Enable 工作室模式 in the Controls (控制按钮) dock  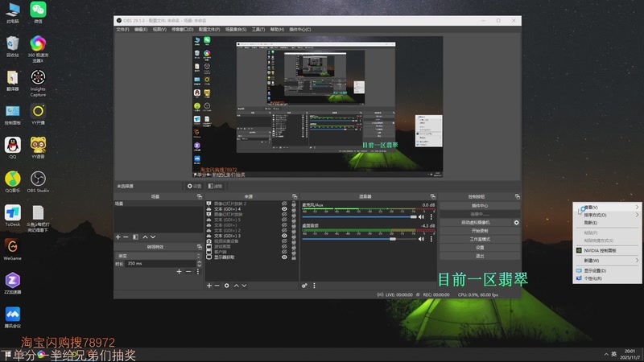pos(479,239)
